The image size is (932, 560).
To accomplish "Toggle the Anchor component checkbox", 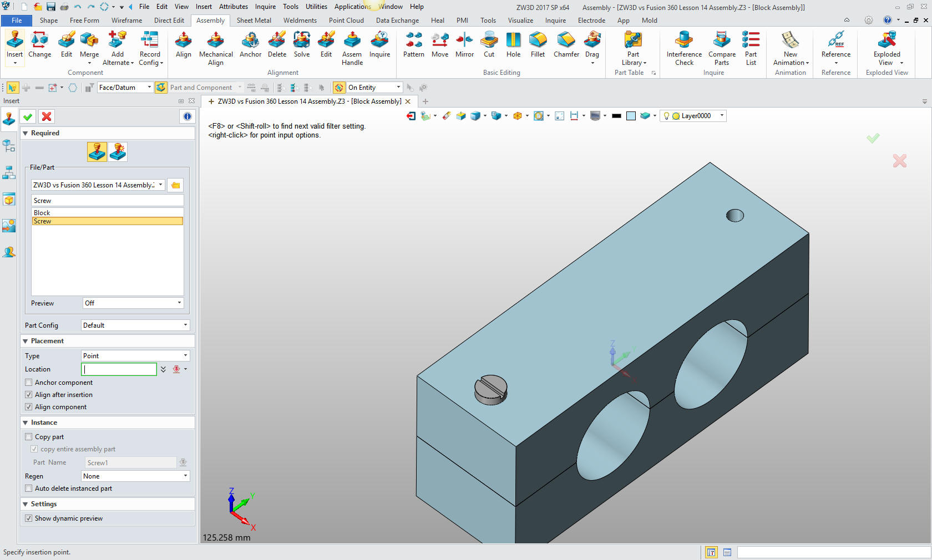I will [28, 383].
